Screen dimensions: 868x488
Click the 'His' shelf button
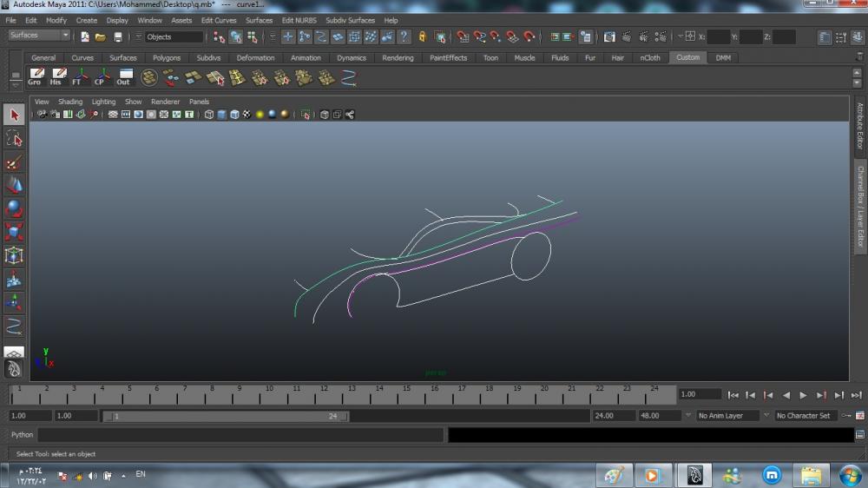56,77
